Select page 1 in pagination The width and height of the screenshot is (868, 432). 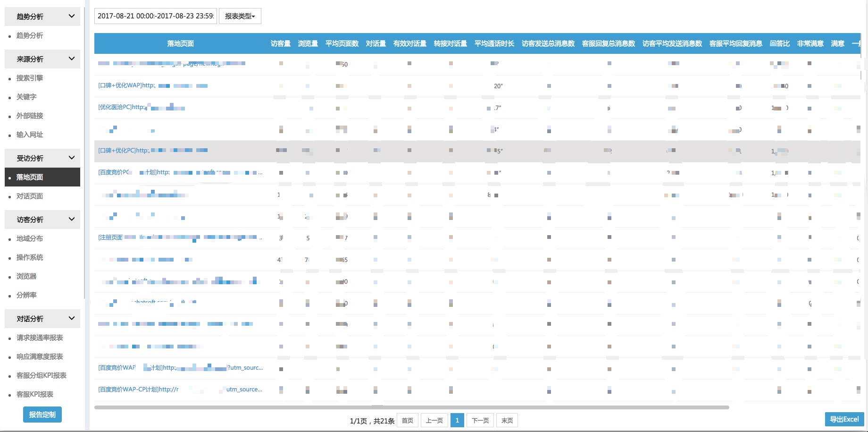click(x=457, y=420)
